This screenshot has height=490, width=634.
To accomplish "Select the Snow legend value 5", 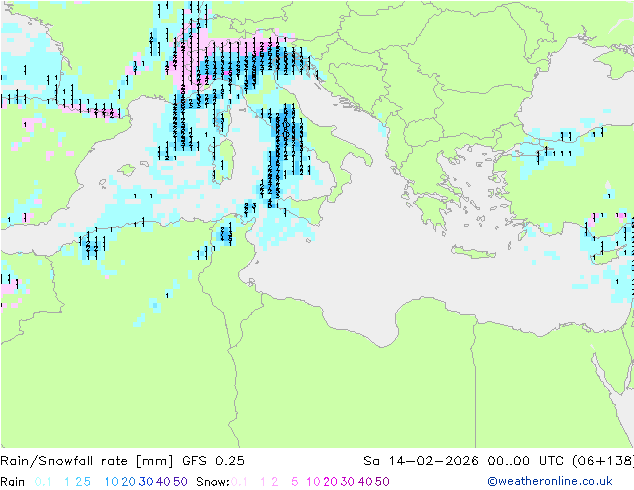I will click(x=295, y=482).
